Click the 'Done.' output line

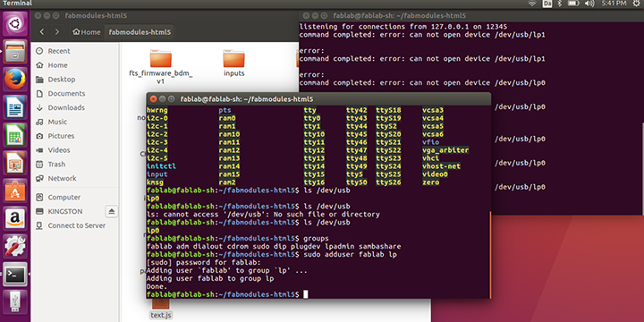point(157,287)
